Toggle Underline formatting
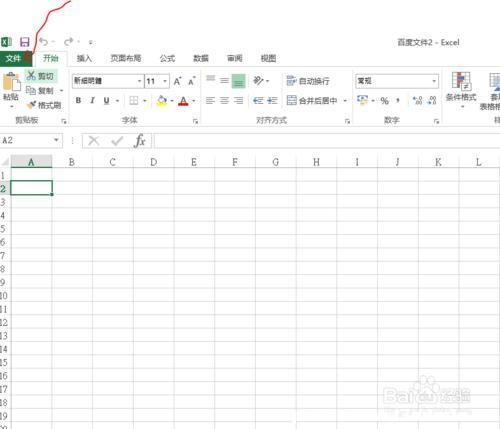The width and height of the screenshot is (500, 429). point(107,100)
